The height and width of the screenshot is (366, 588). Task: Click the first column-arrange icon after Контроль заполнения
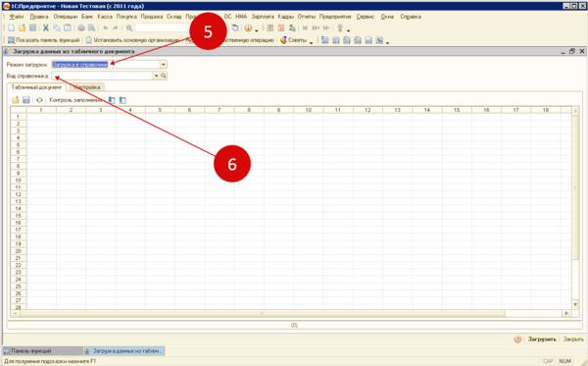(x=112, y=100)
